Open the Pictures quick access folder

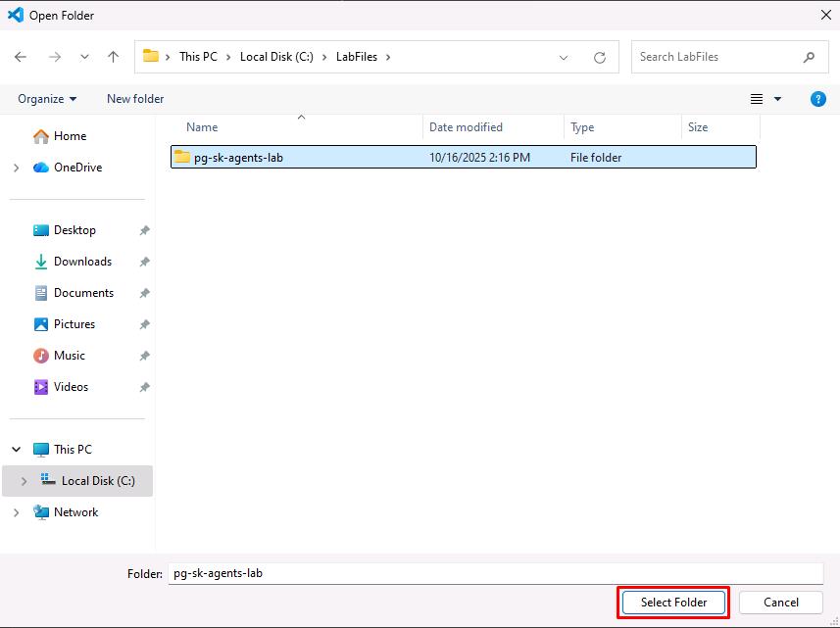click(x=74, y=324)
